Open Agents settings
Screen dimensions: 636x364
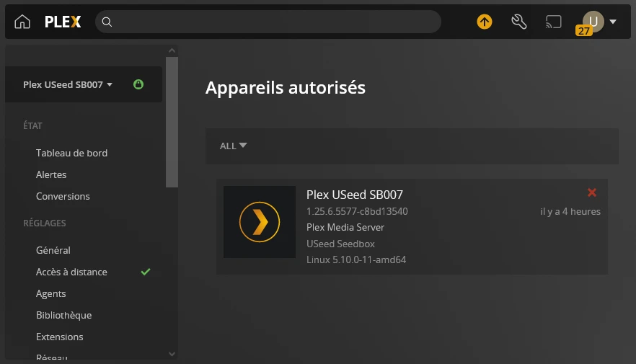[x=50, y=294]
